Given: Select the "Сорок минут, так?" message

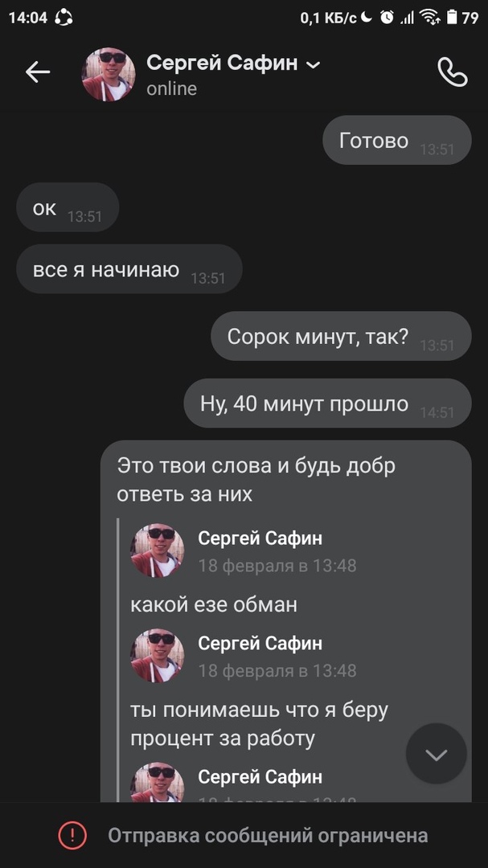Looking at the screenshot, I should (341, 336).
